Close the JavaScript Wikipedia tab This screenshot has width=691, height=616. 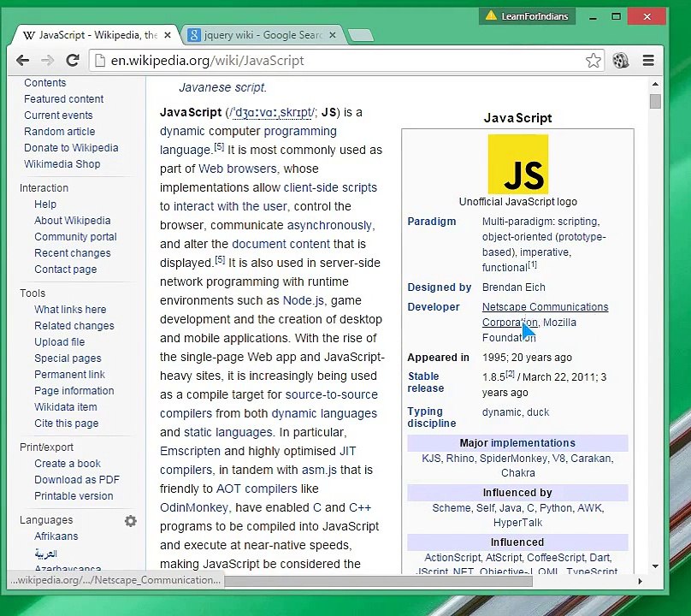[168, 35]
